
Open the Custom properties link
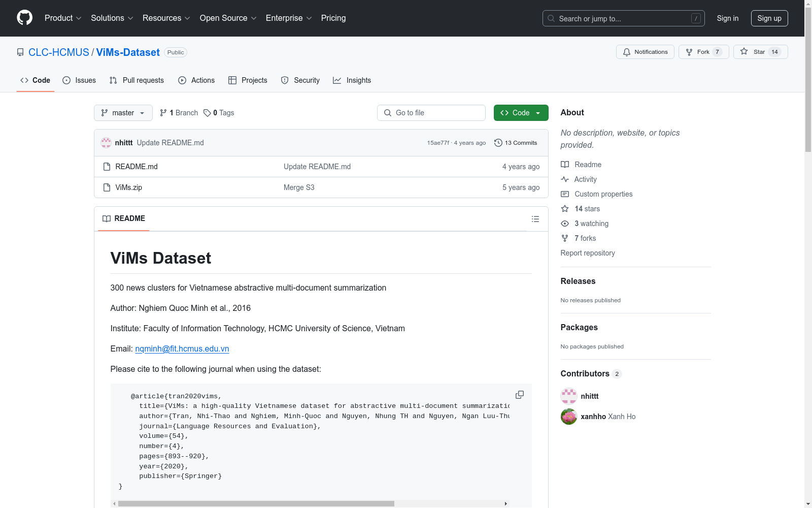point(597,194)
